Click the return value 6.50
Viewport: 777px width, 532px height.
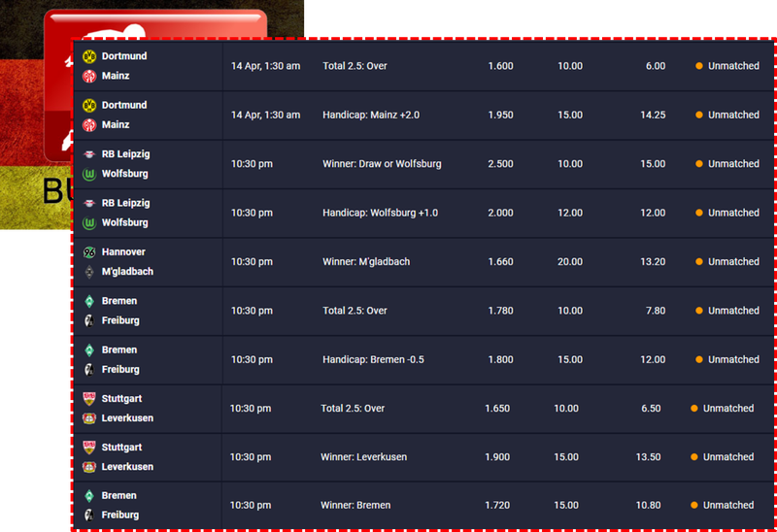click(x=651, y=409)
